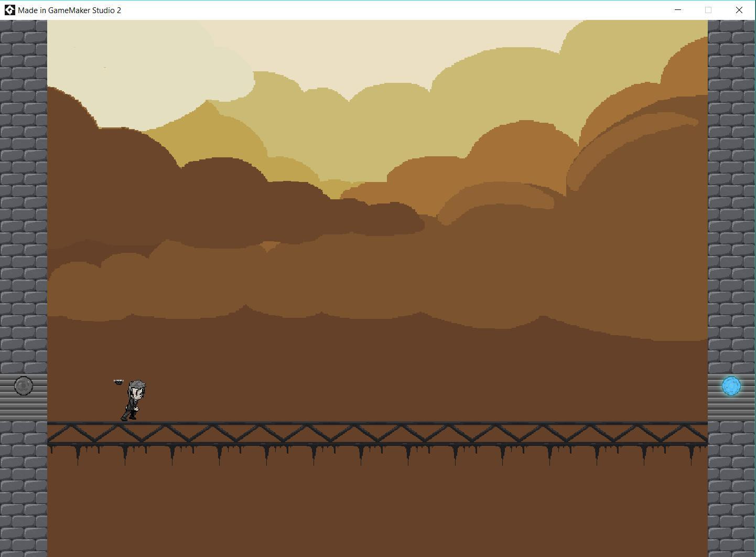The height and width of the screenshot is (557, 756).
Task: Click the gray inactive portal orb
Action: [24, 386]
